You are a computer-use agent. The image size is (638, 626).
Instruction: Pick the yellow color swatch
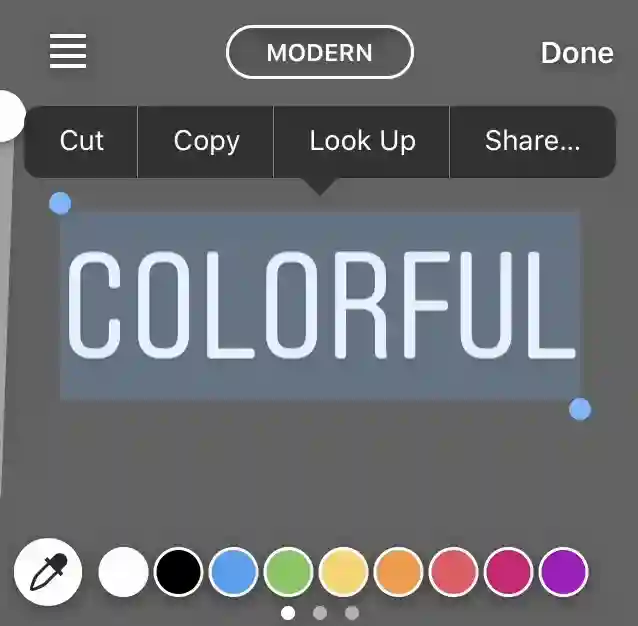pyautogui.click(x=343, y=572)
